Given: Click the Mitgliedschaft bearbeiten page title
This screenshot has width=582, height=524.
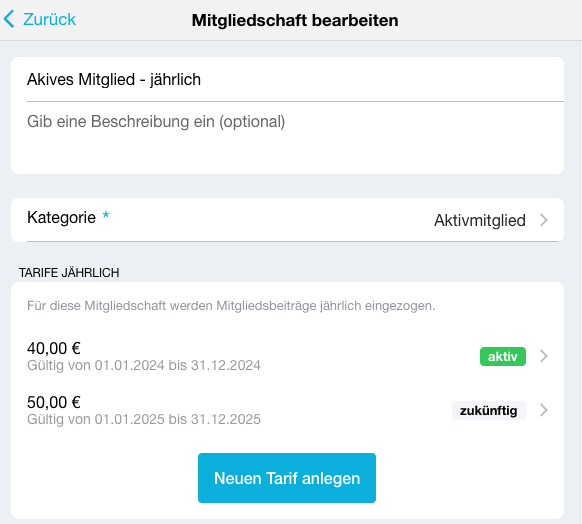Looking at the screenshot, I should (x=295, y=20).
